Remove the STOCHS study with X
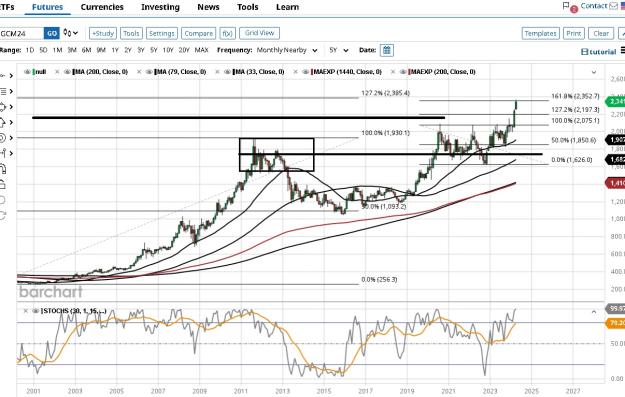This screenshot has height=397, width=625. 26,311
